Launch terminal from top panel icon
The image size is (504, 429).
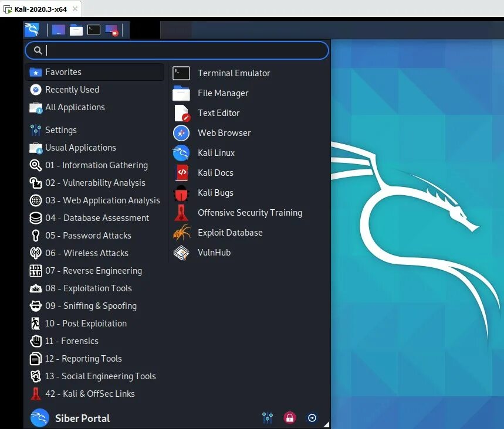coord(94,30)
